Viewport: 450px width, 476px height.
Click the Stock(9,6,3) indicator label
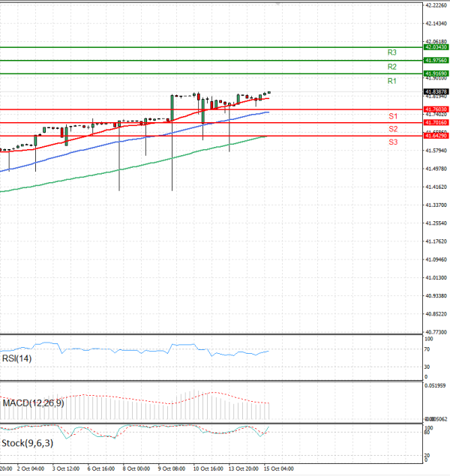tap(26, 443)
